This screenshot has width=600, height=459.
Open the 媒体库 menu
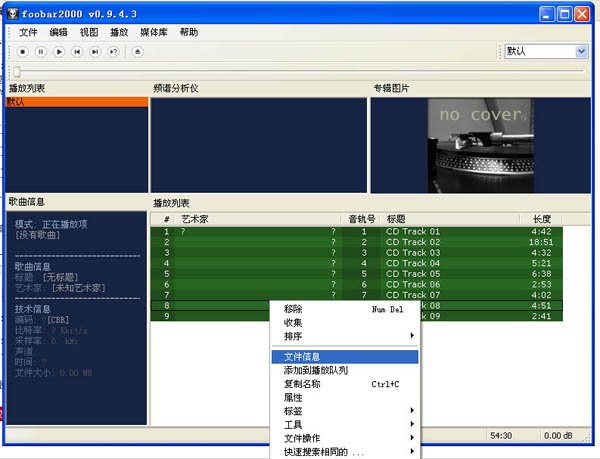(x=154, y=32)
